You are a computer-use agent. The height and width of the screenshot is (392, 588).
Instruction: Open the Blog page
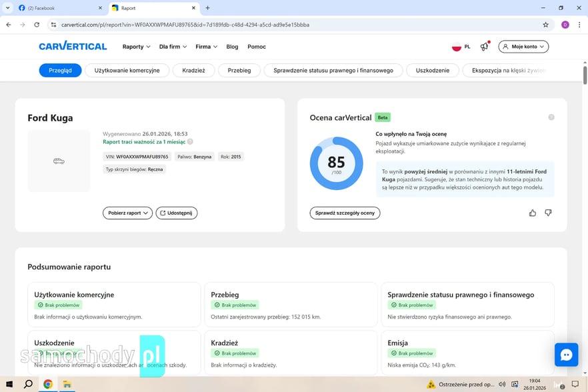point(232,47)
